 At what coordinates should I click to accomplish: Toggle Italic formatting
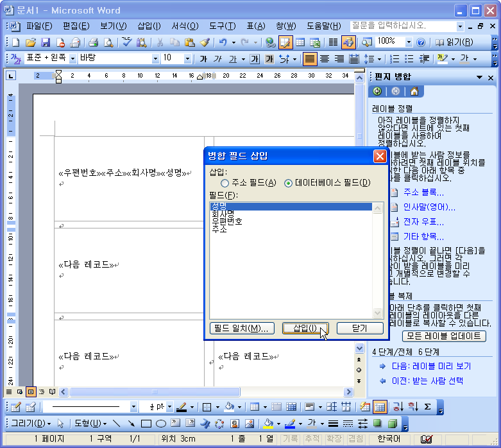[218, 59]
